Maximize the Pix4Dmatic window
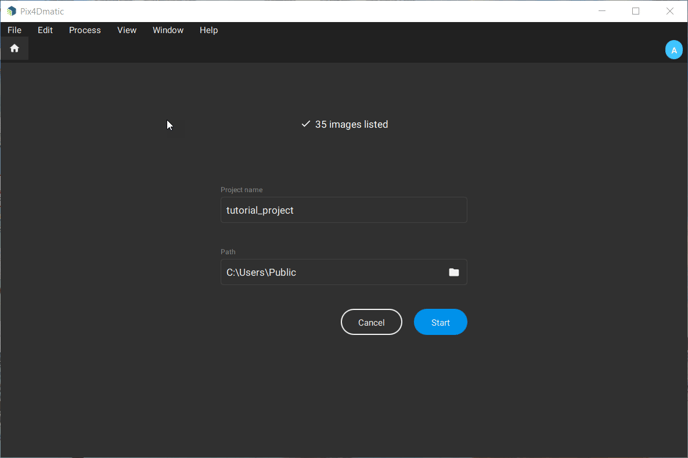The height and width of the screenshot is (458, 688). pyautogui.click(x=636, y=11)
